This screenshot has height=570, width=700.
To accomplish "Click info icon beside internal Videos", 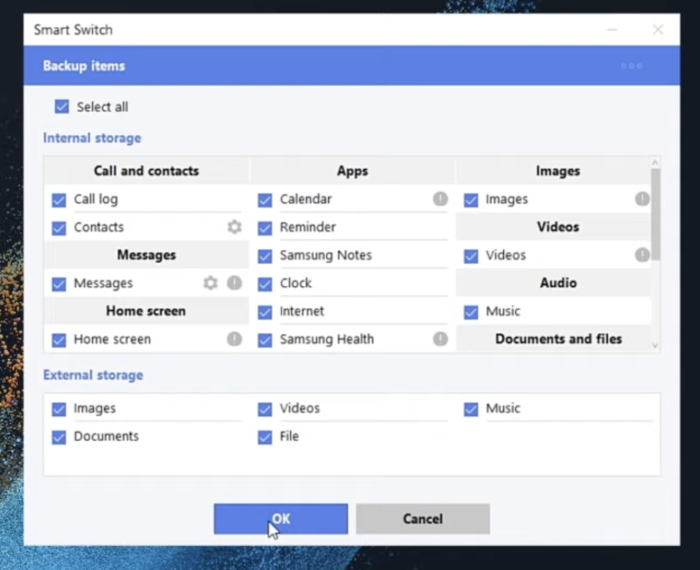I will click(x=642, y=255).
